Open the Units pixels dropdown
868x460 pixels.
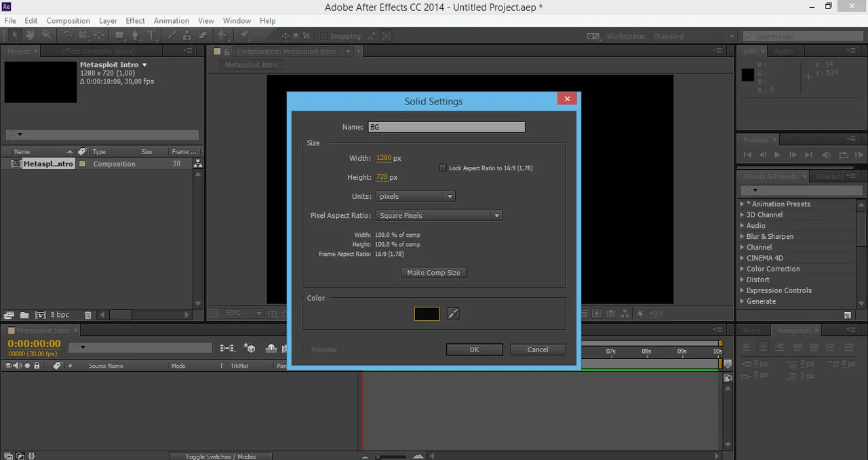[415, 196]
